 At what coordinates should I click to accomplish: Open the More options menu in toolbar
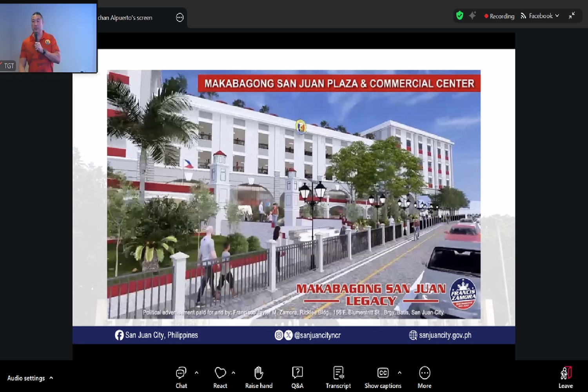click(425, 377)
